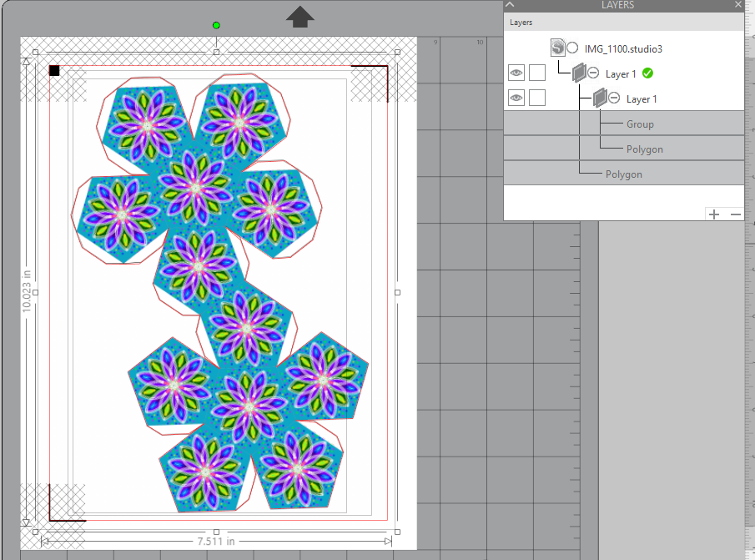Image resolution: width=755 pixels, height=560 pixels.
Task: Click the black registration mark square
Action: [x=54, y=70]
